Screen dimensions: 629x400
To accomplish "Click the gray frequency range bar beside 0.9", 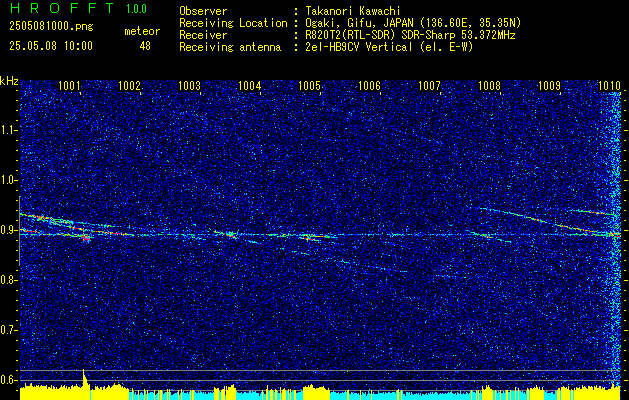I will click(x=19, y=231).
